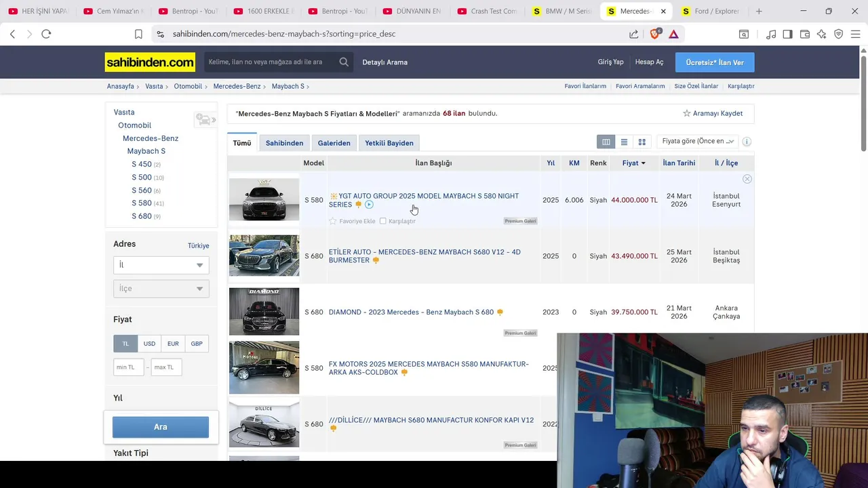Image resolution: width=868 pixels, height=488 pixels.
Task: Open the share icon in address bar
Action: pyautogui.click(x=633, y=34)
